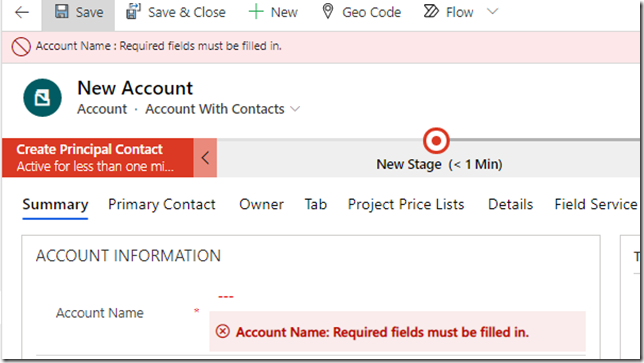Go back using the left arrow

[x=22, y=12]
